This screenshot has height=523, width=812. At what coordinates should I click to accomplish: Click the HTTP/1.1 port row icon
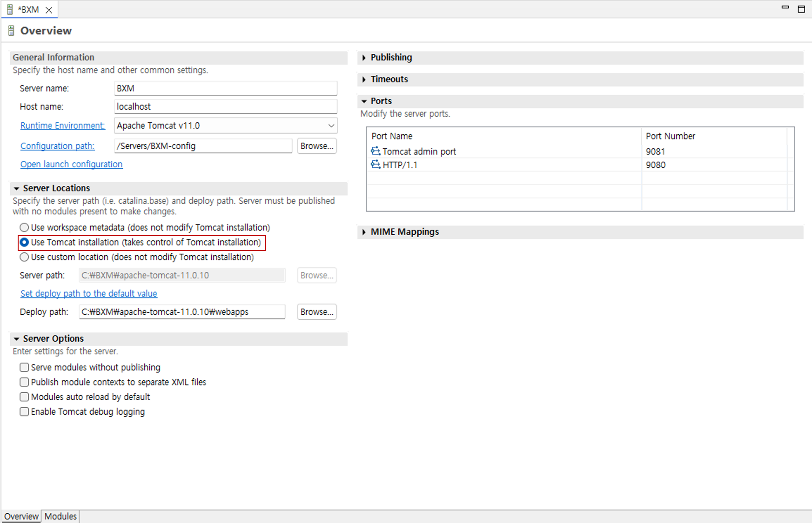[x=375, y=165]
